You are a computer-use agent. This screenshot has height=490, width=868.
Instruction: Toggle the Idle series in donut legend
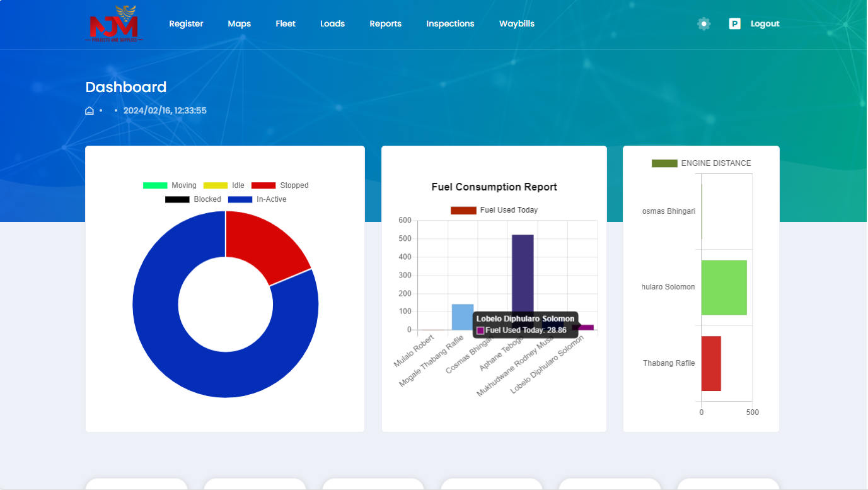point(224,185)
